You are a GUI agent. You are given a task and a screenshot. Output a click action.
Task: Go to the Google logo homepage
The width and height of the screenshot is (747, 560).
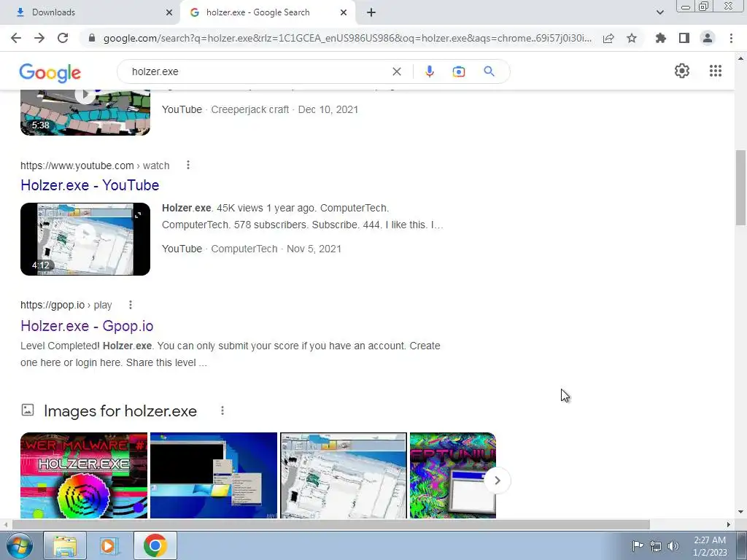coord(50,73)
